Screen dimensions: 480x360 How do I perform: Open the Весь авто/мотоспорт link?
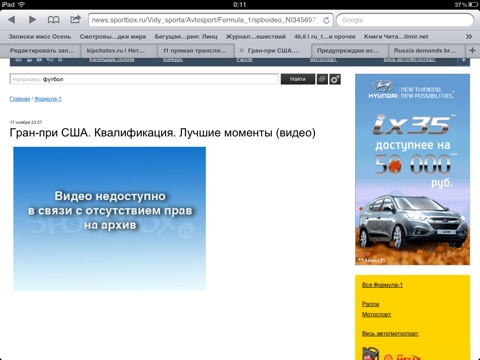pos(390,333)
